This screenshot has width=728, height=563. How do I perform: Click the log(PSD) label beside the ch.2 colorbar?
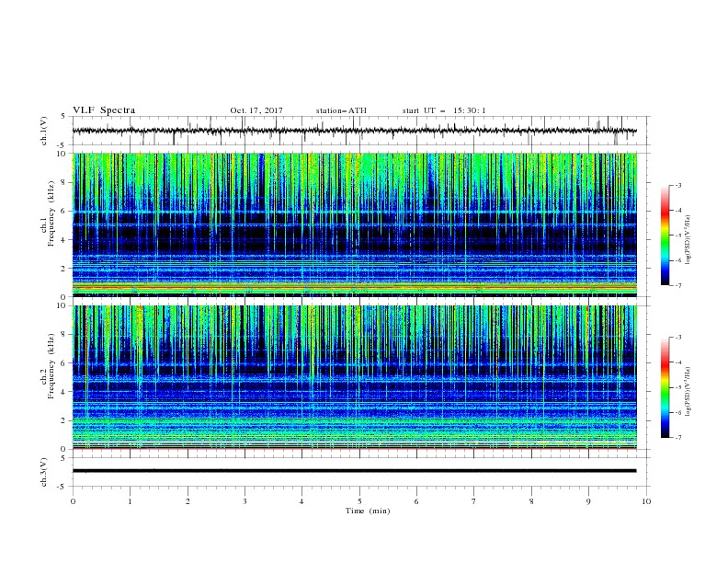688,392
